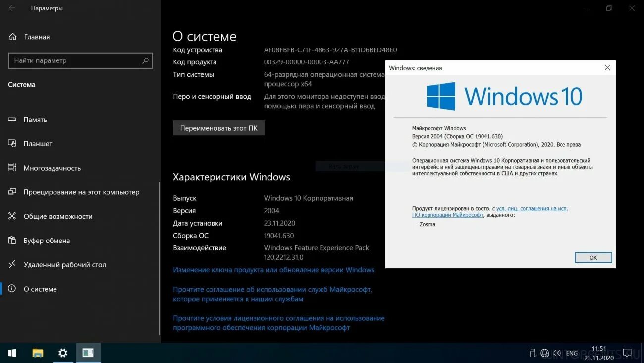644x363 pixels.
Task: Click Переименовать этот ПК button
Action: click(218, 128)
